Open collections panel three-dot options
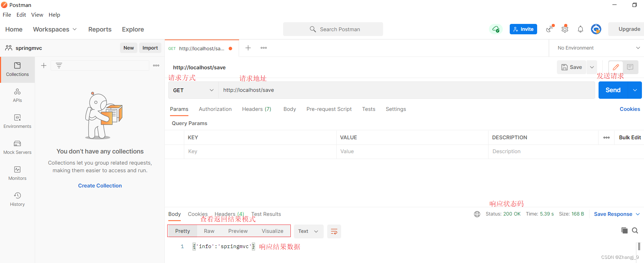The width and height of the screenshot is (644, 263). pyautogui.click(x=156, y=65)
